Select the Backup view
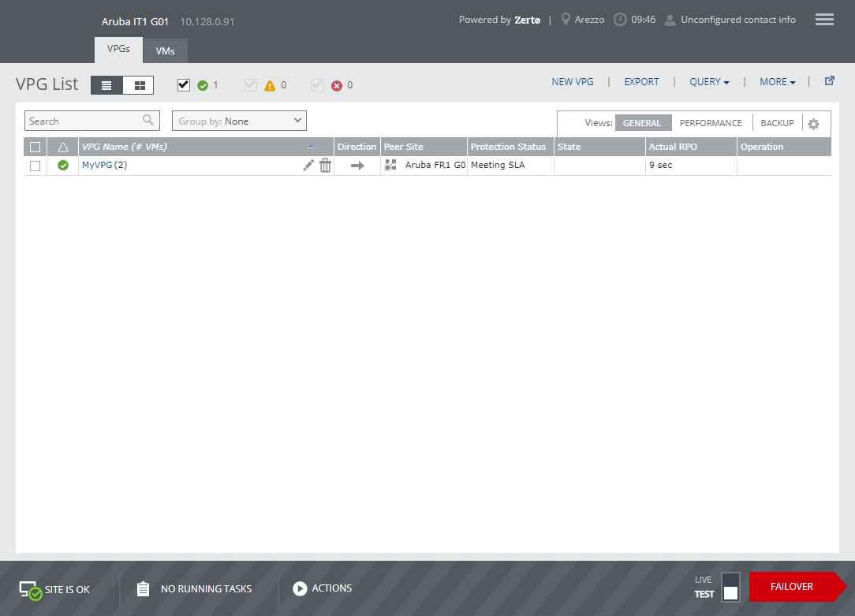 (x=777, y=123)
